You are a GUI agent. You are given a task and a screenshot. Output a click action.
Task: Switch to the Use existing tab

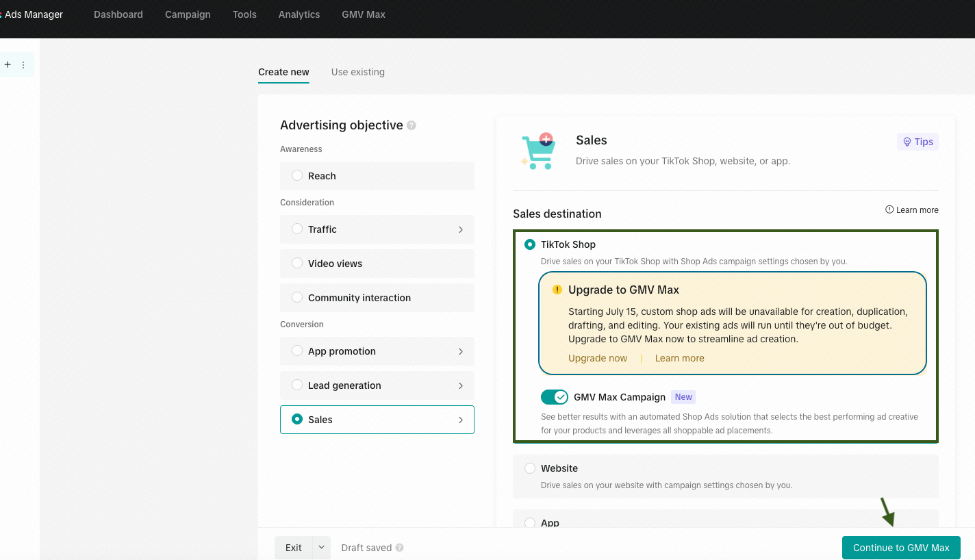point(358,72)
